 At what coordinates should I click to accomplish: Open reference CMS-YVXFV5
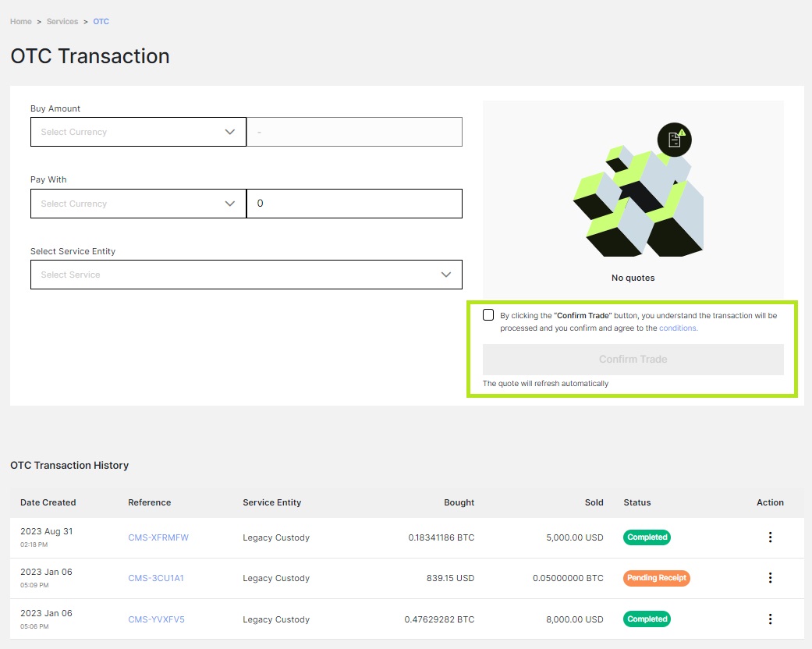point(156,619)
